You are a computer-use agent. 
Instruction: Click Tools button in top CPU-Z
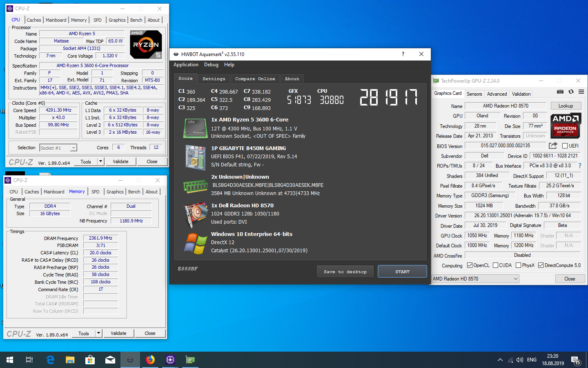[86, 162]
